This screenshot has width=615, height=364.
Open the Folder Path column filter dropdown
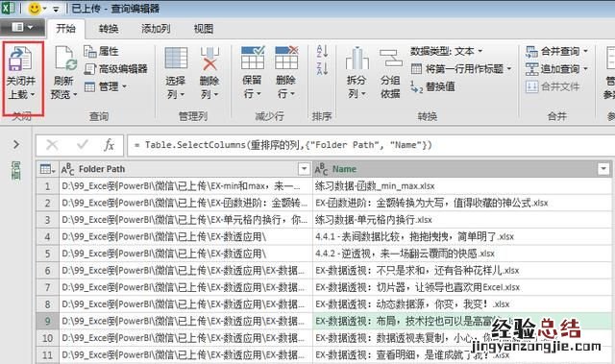[x=304, y=169]
